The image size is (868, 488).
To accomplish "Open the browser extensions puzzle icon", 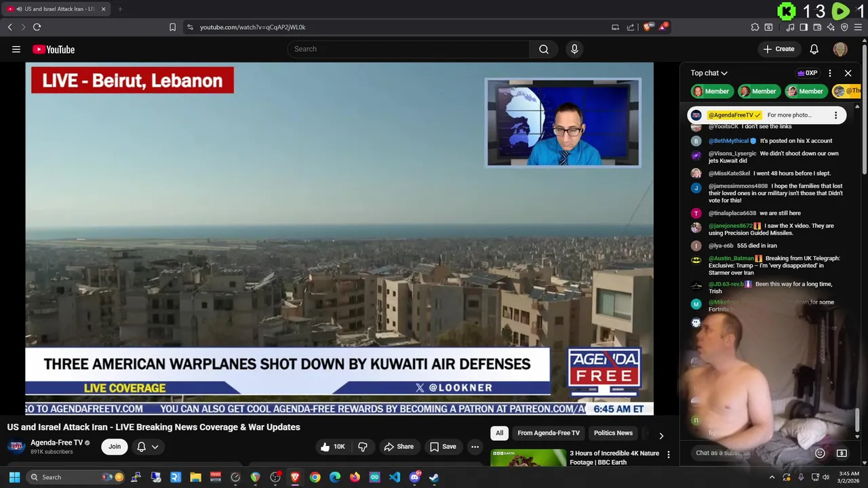I will tap(755, 27).
